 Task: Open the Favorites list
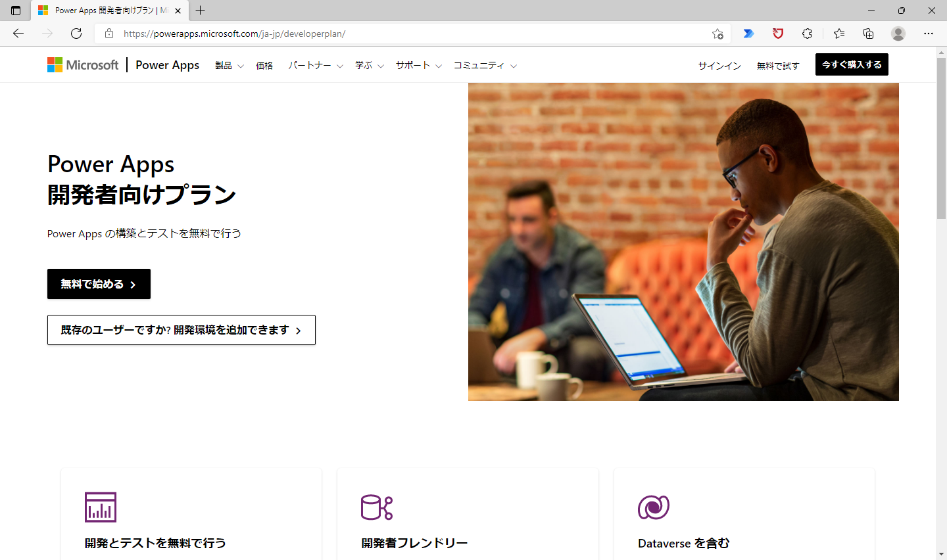click(839, 34)
